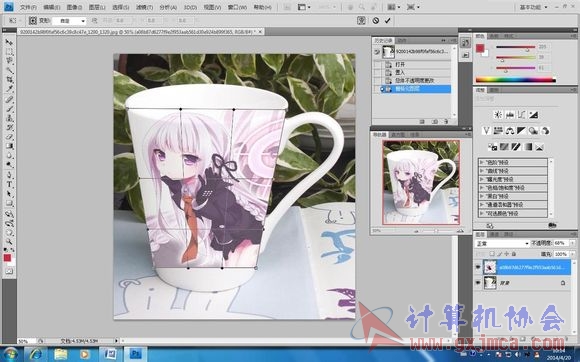Select the selected blue history state
580x362 pixels.
click(x=417, y=89)
